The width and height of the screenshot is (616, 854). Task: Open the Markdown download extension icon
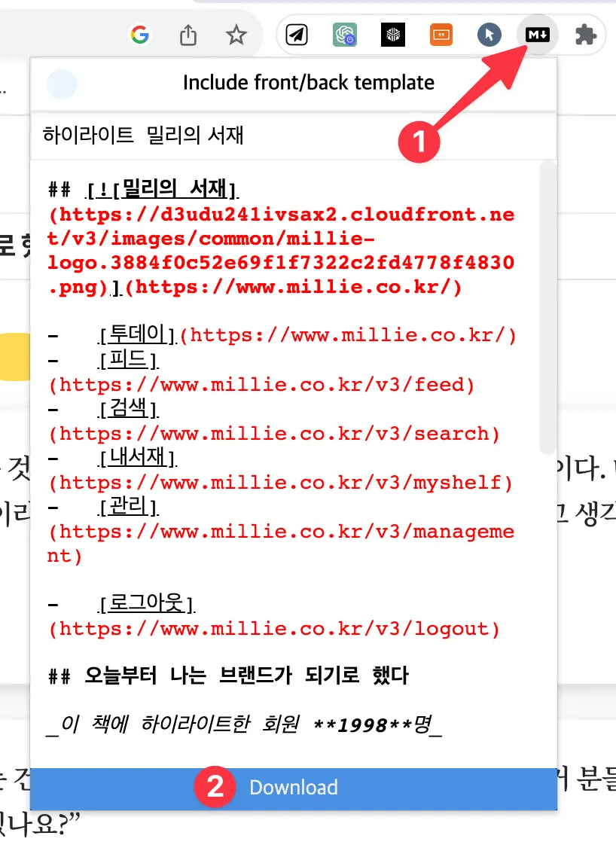(537, 35)
